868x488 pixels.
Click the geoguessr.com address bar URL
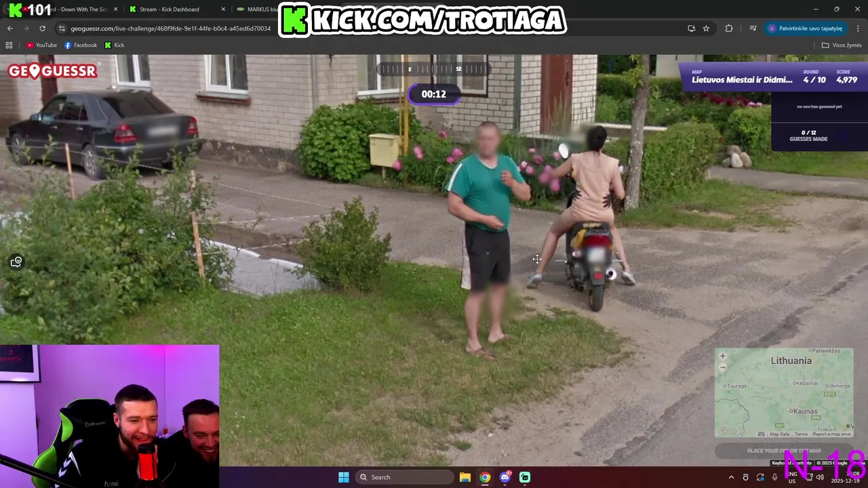tap(171, 28)
